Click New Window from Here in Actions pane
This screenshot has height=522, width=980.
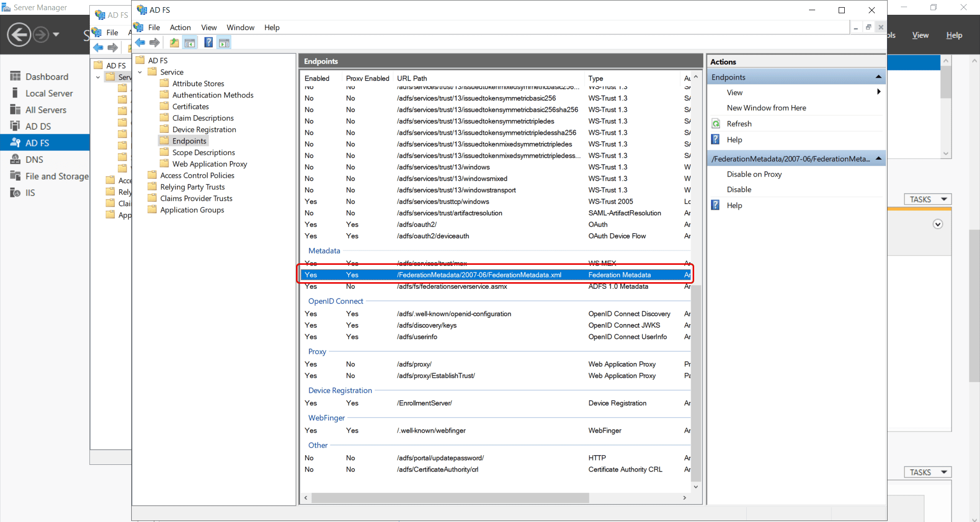coord(766,108)
